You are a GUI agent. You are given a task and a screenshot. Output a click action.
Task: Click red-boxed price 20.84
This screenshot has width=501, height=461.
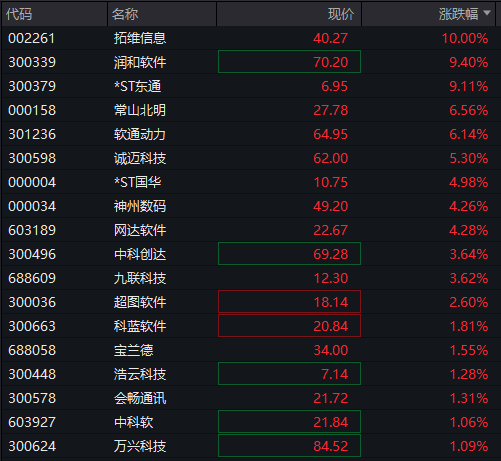click(289, 326)
